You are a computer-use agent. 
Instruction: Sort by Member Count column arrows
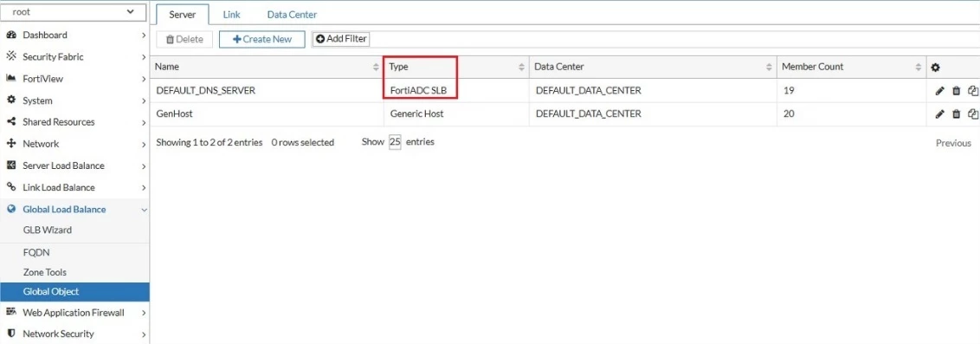919,67
